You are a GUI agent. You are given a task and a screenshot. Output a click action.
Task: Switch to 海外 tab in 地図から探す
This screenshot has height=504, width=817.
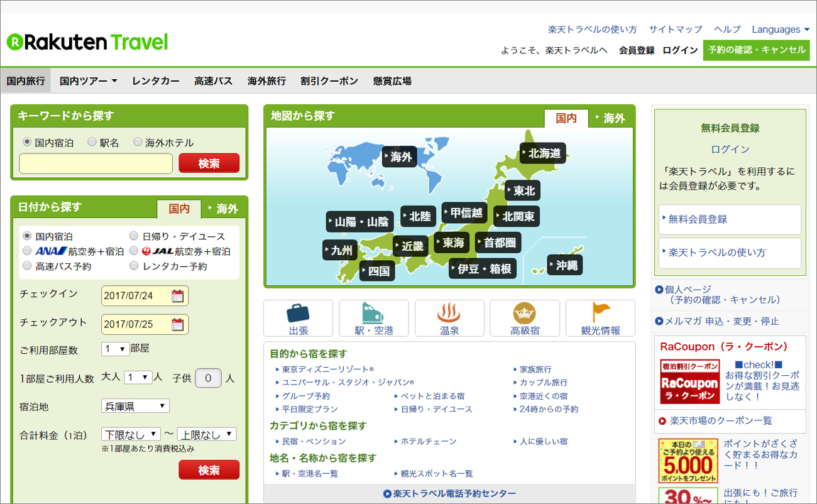pyautogui.click(x=611, y=118)
